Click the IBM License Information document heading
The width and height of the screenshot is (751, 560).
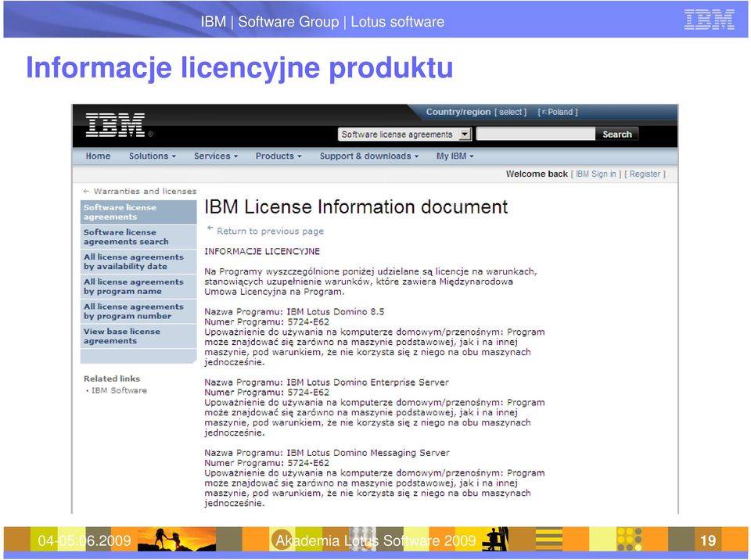click(356, 207)
